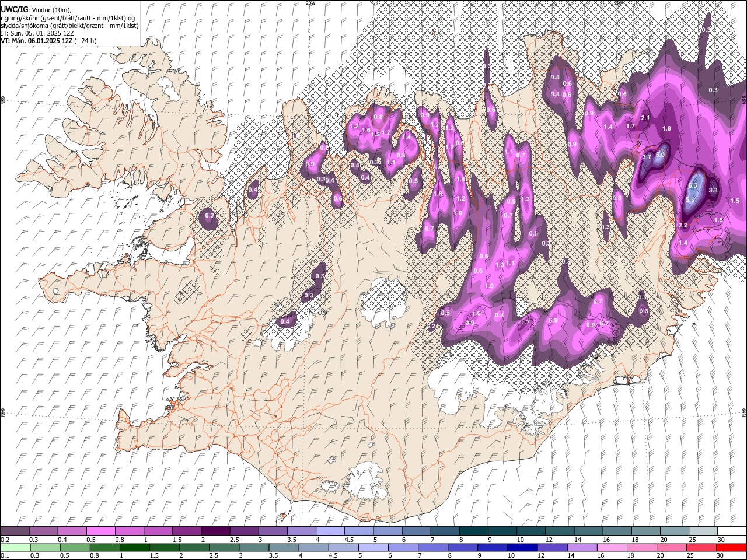
Task: Click the 'IT: Sun. 05. 01. 2025 12Z' line
Action: [37, 33]
